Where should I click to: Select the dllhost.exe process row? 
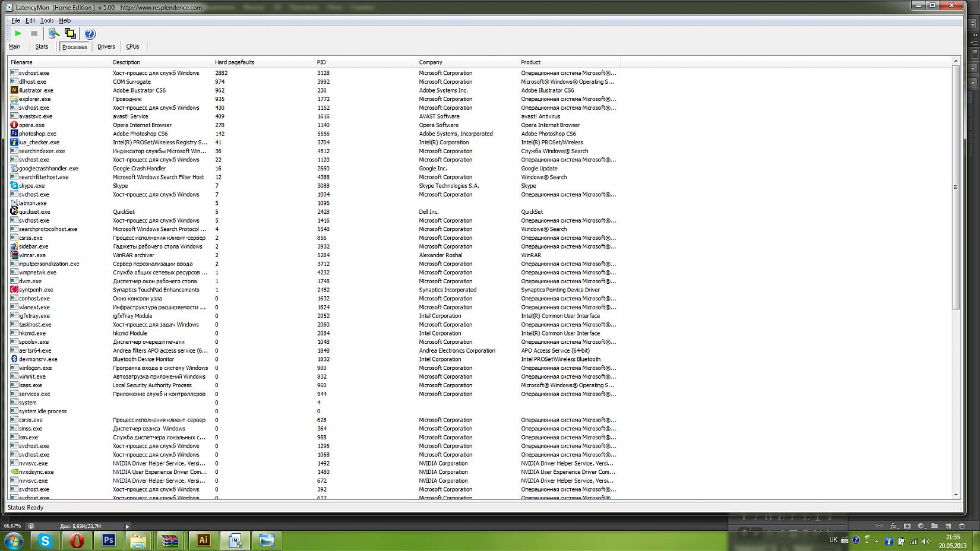tap(315, 82)
